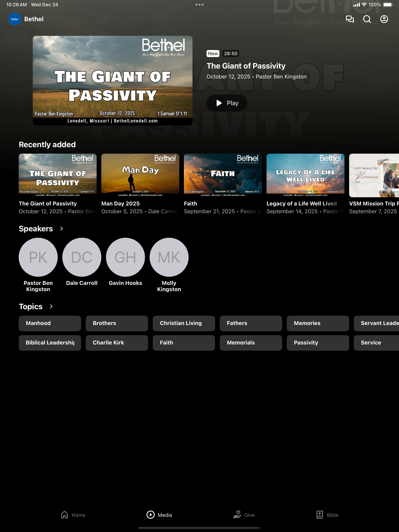Expand the Speakers section chevron

[62, 228]
